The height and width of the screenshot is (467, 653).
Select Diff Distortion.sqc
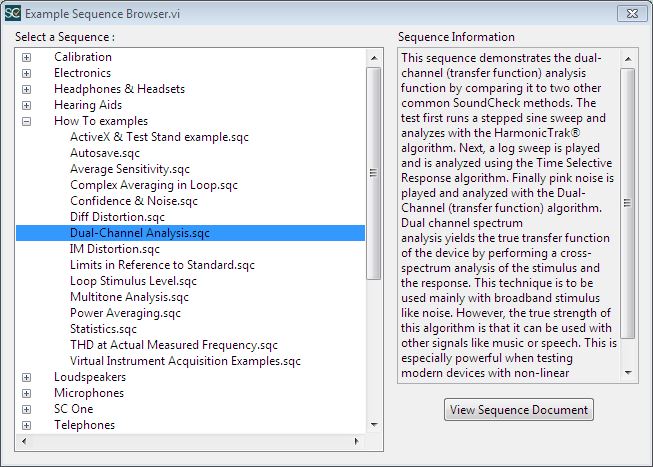tap(117, 217)
